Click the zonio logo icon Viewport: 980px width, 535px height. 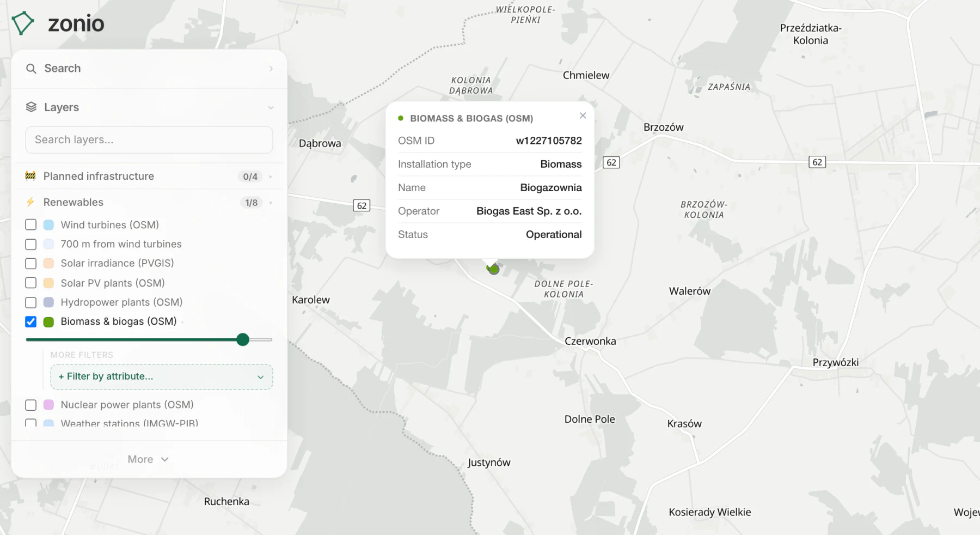(23, 23)
